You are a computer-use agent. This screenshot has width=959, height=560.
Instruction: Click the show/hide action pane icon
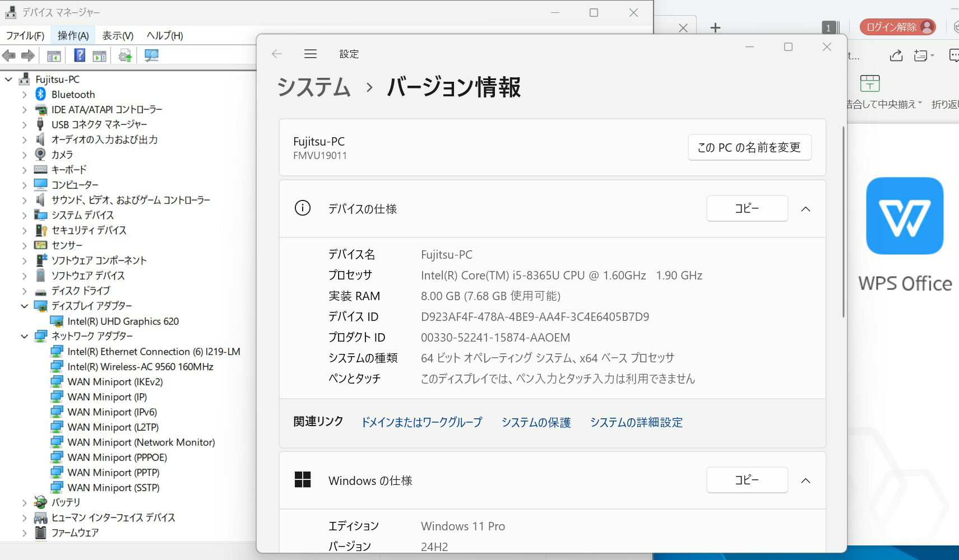[99, 55]
